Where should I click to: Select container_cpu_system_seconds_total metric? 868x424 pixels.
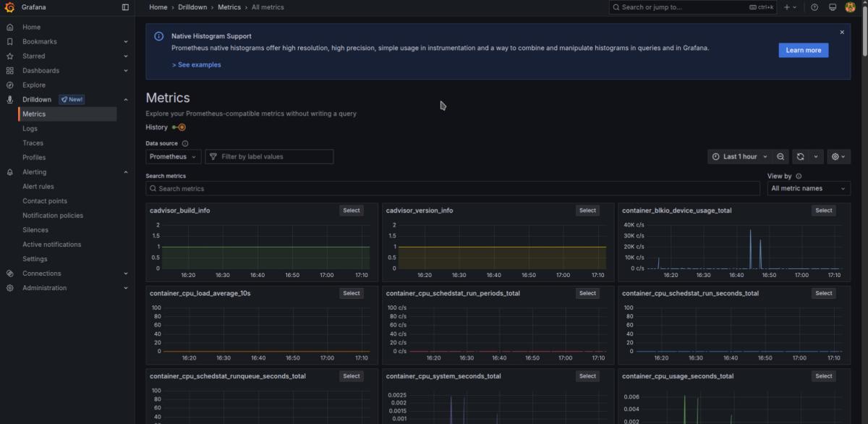pyautogui.click(x=587, y=376)
